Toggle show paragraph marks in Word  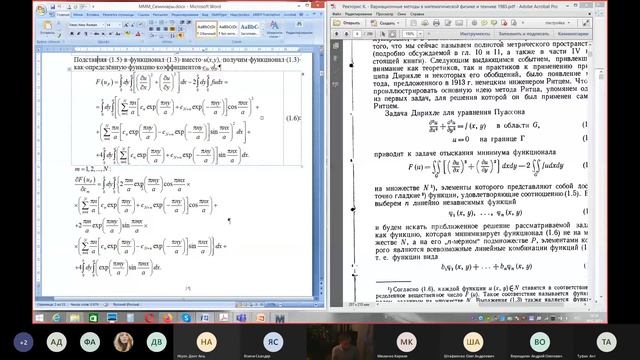(x=180, y=36)
